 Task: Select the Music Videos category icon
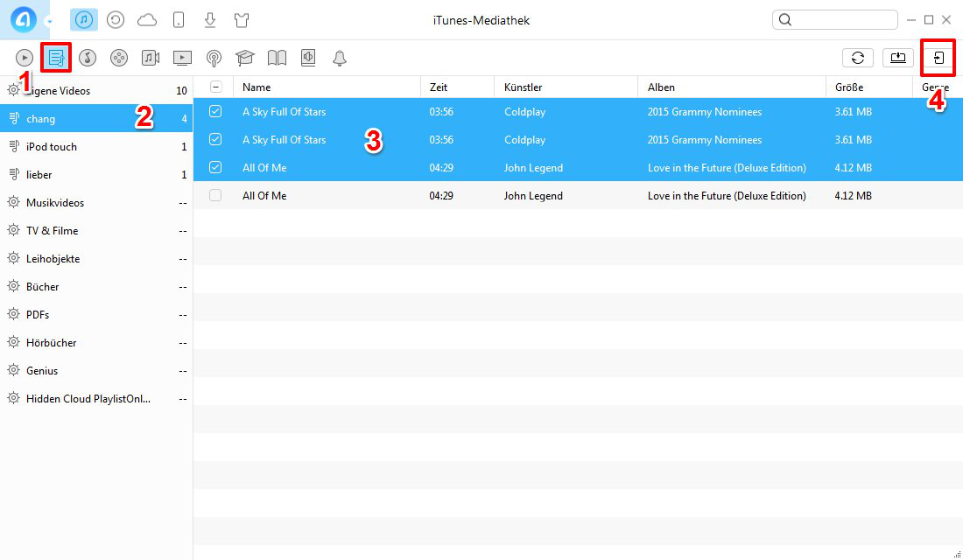[151, 58]
